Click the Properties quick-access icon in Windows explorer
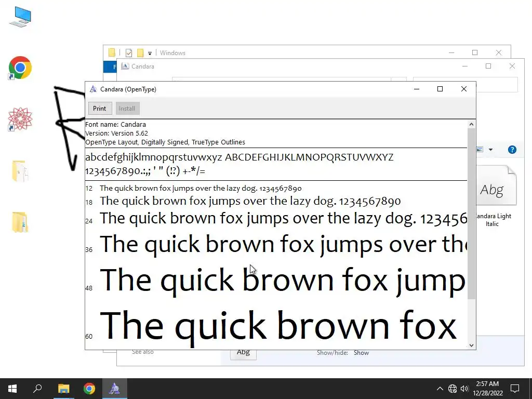The width and height of the screenshot is (532, 399). click(129, 53)
